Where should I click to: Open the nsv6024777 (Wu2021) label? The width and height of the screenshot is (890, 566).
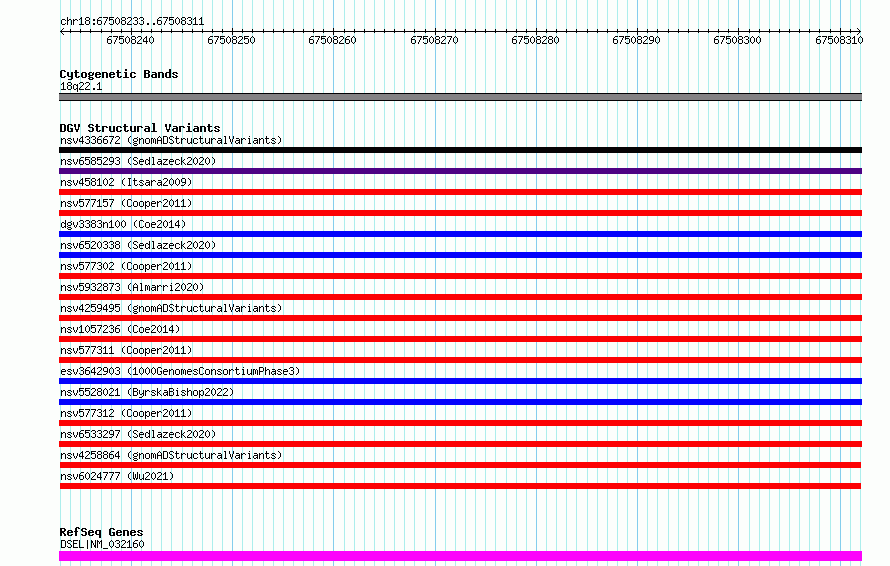[117, 476]
